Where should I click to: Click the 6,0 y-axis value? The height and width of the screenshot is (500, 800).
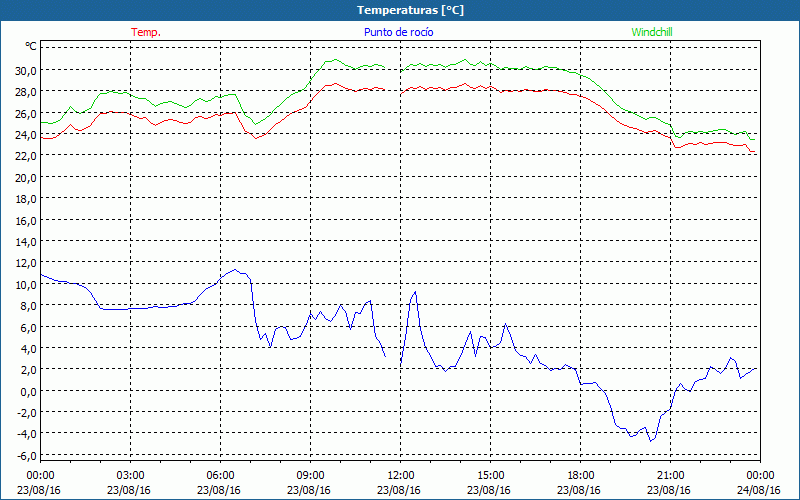coord(29,327)
